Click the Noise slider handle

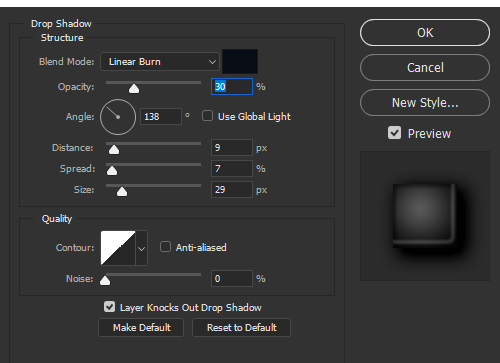[x=105, y=281]
